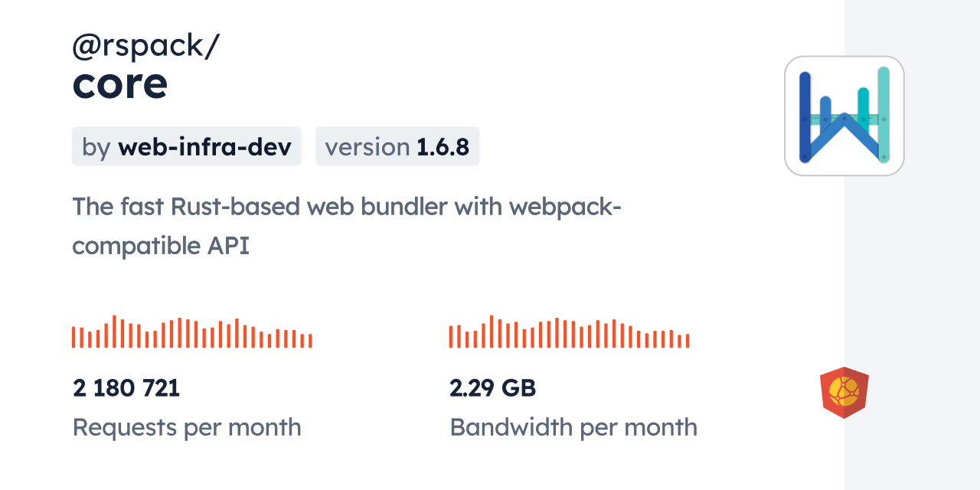Click the Bandwidth per month label
Viewport: 980px width, 490px height.
pyautogui.click(x=573, y=427)
